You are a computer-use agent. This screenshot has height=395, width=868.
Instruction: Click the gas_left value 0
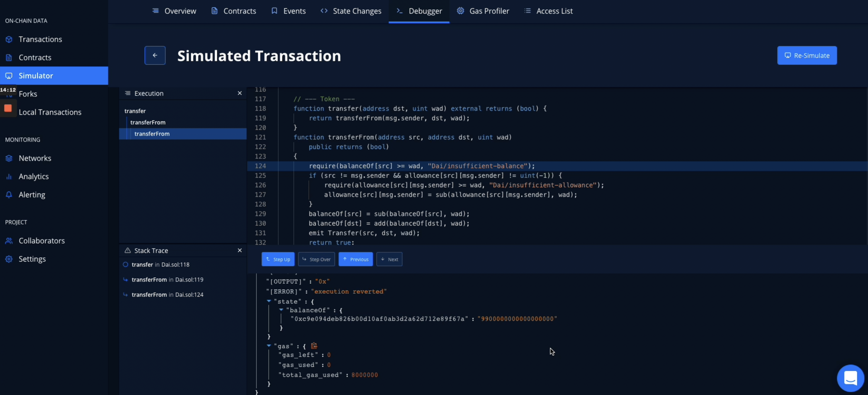pos(329,355)
